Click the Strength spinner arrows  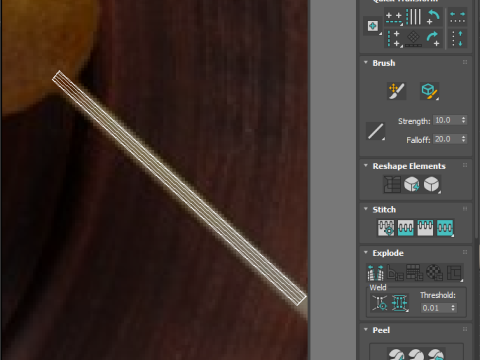pyautogui.click(x=463, y=120)
